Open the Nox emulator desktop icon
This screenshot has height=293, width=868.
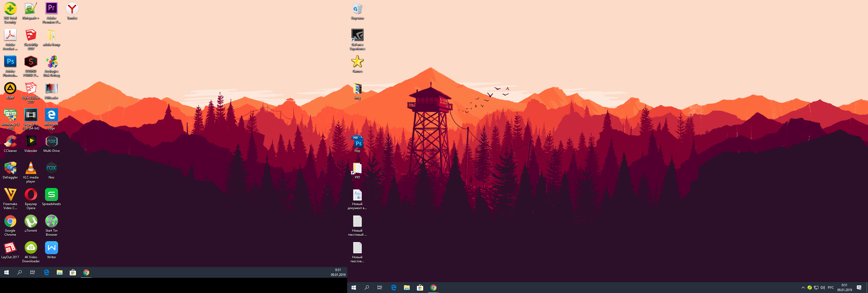(51, 171)
